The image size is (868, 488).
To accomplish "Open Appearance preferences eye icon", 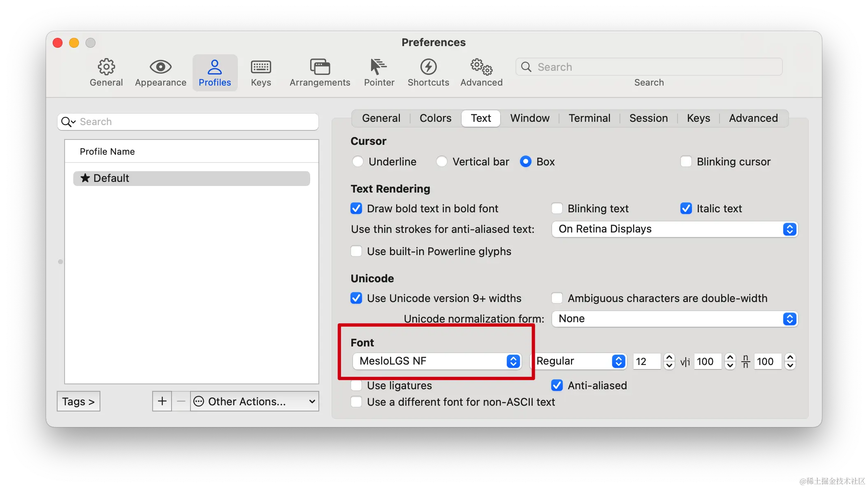I will click(160, 67).
